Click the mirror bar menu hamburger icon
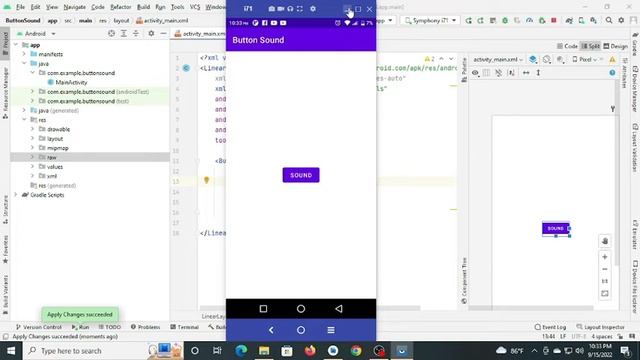 tap(331, 330)
